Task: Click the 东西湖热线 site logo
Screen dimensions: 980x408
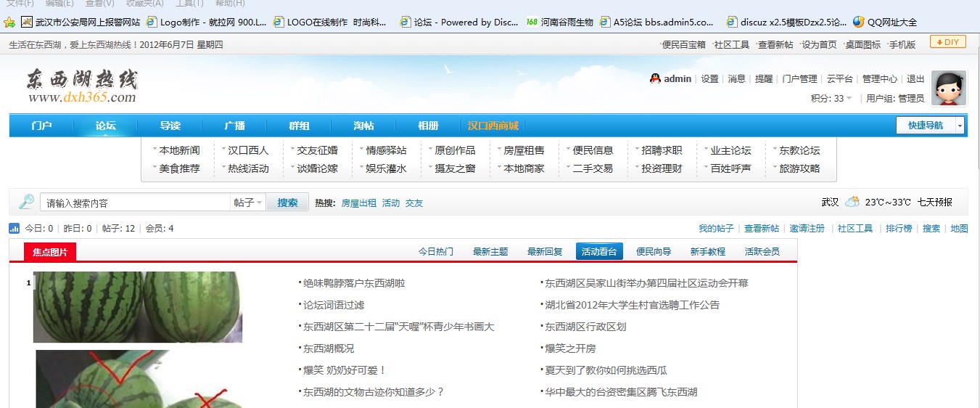Action: (82, 86)
